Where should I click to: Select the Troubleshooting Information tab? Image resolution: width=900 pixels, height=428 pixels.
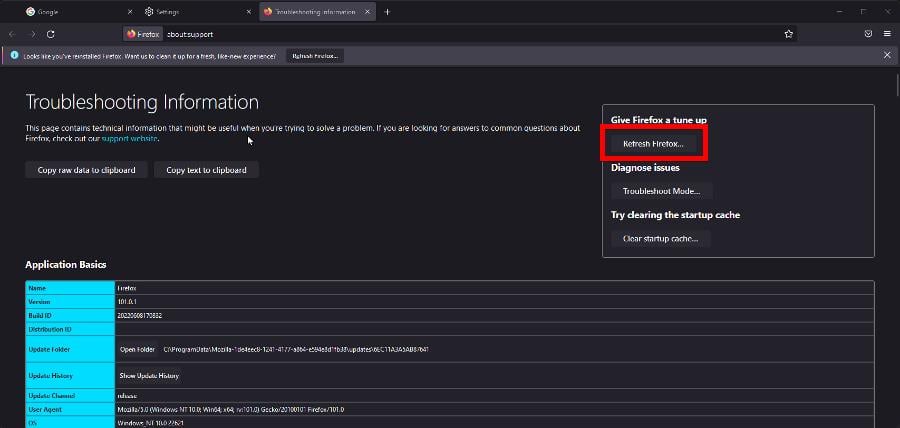(317, 12)
